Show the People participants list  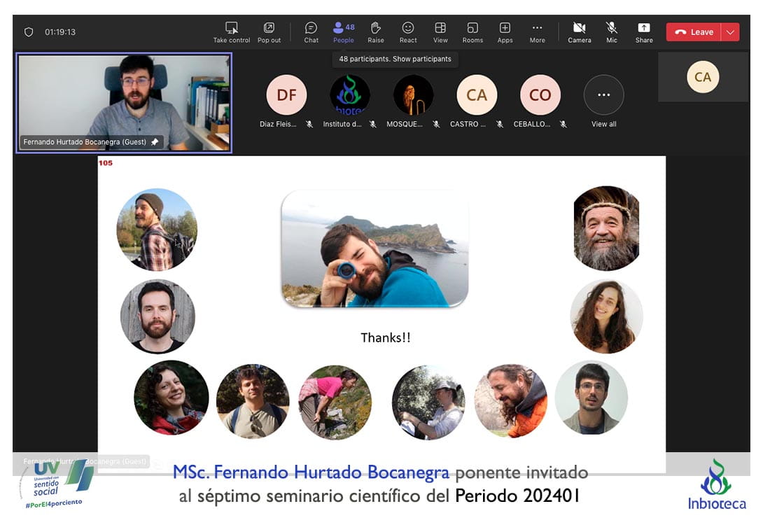pyautogui.click(x=344, y=32)
